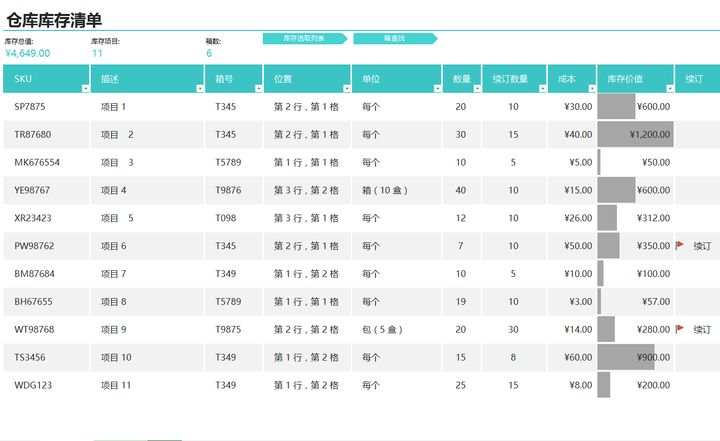This screenshot has width=720, height=441.
Task: Open the 成本 column filter dropdown
Action: click(592, 88)
